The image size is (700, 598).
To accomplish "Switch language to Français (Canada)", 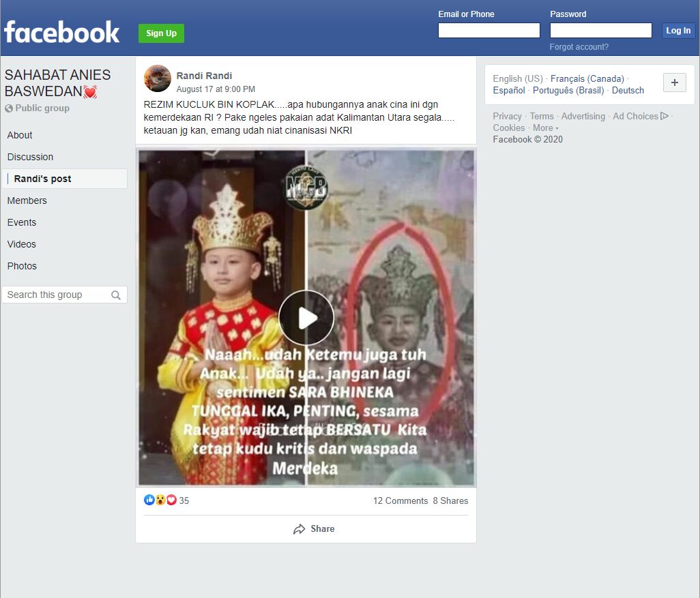I will tap(587, 78).
